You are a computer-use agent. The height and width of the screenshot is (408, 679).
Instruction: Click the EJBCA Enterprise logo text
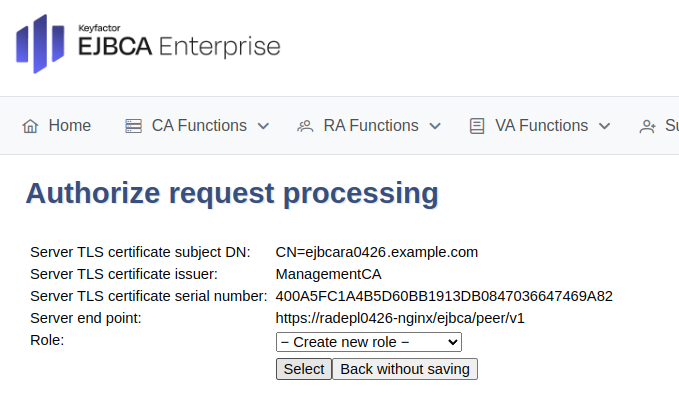178,46
